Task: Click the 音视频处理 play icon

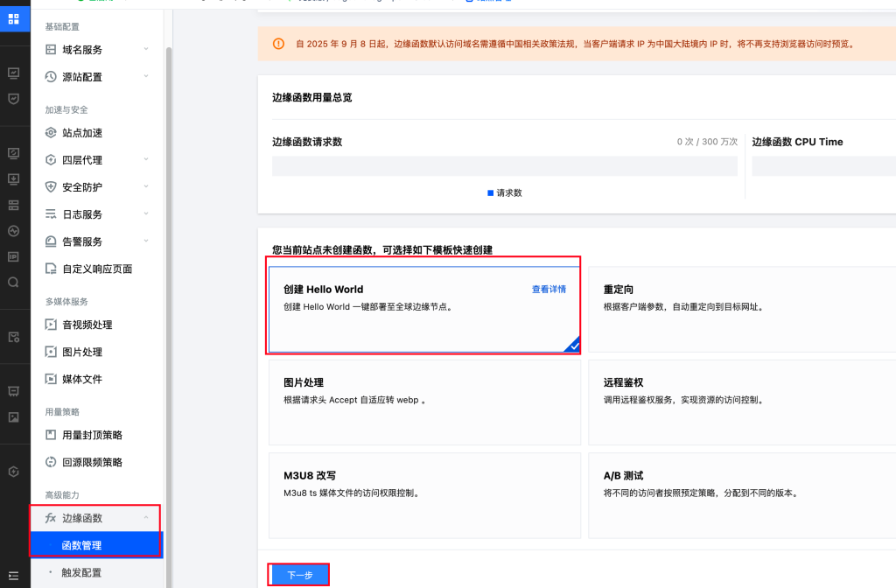Action: tap(51, 325)
